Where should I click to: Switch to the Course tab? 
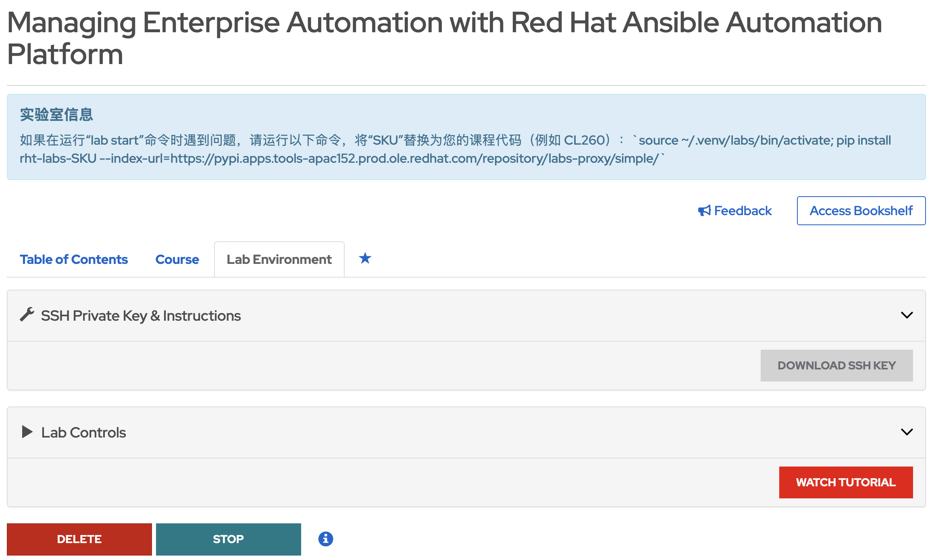click(x=177, y=259)
